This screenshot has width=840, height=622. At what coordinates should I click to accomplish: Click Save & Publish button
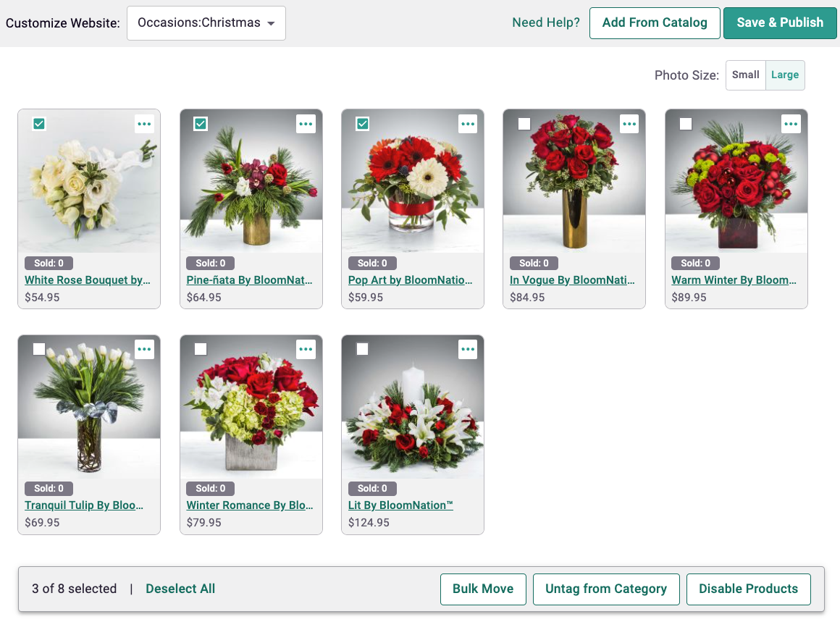(780, 23)
